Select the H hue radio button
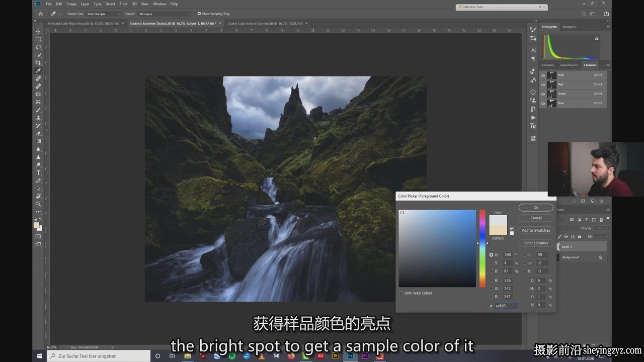Screen dimensions: 644x362 (492, 255)
